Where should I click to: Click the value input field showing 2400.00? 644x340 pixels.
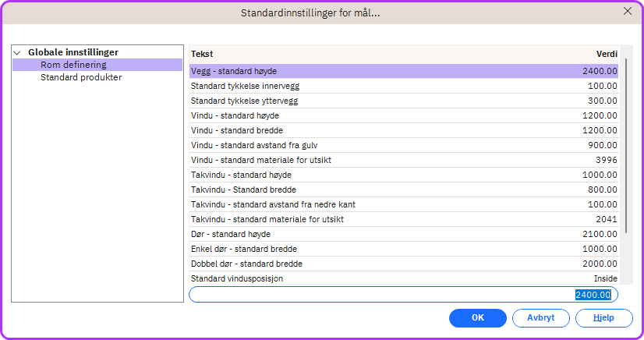pos(403,295)
